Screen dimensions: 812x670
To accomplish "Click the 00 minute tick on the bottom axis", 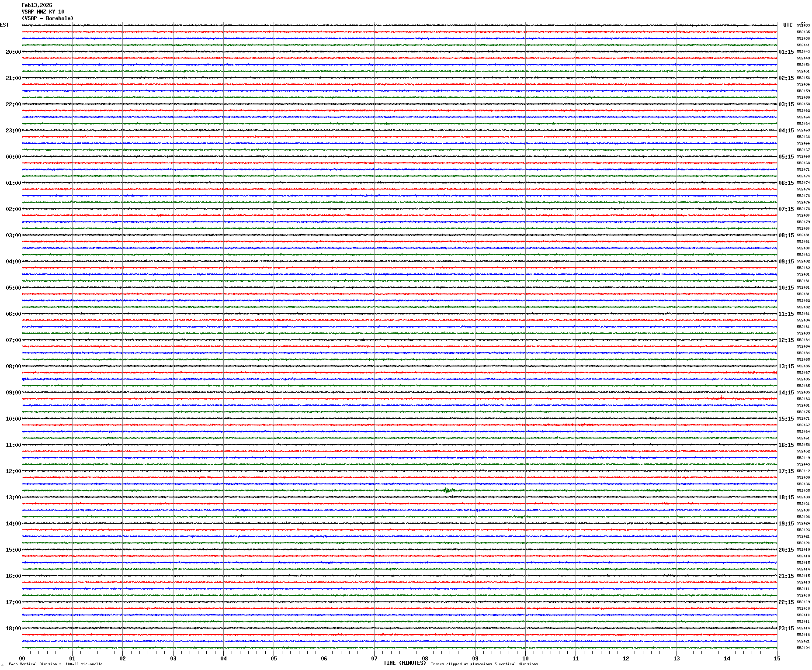I will coord(22,659).
